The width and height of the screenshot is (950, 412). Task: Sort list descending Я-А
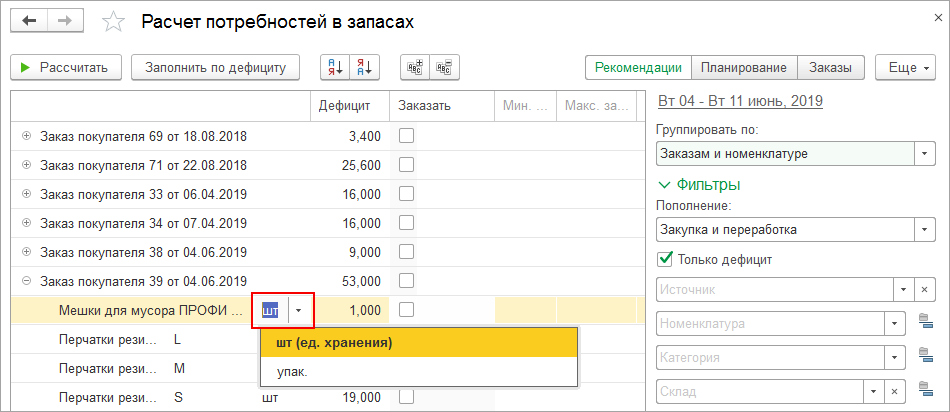coord(366,68)
